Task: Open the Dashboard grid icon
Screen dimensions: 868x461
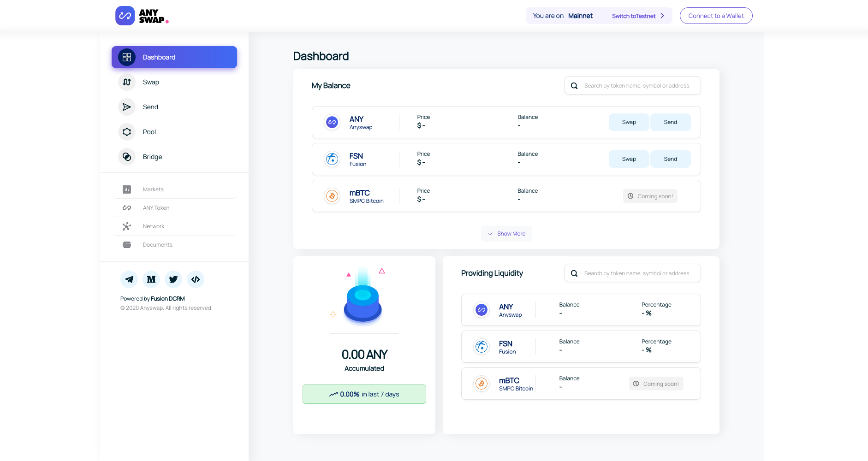Action: tap(127, 57)
